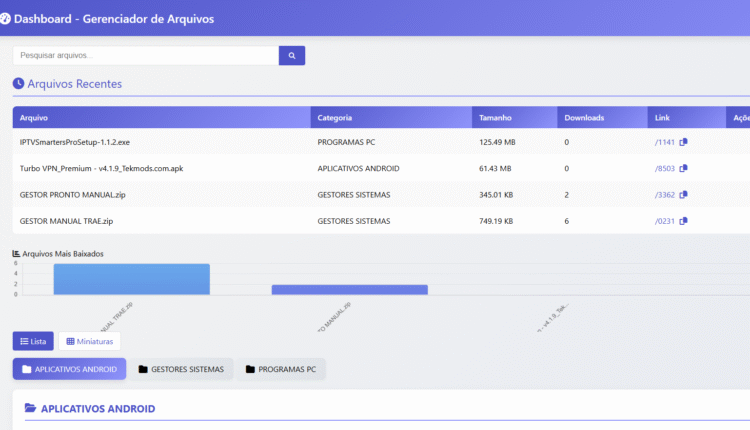Click the 61.43 MB size cell
This screenshot has width=750, height=430.
[495, 168]
